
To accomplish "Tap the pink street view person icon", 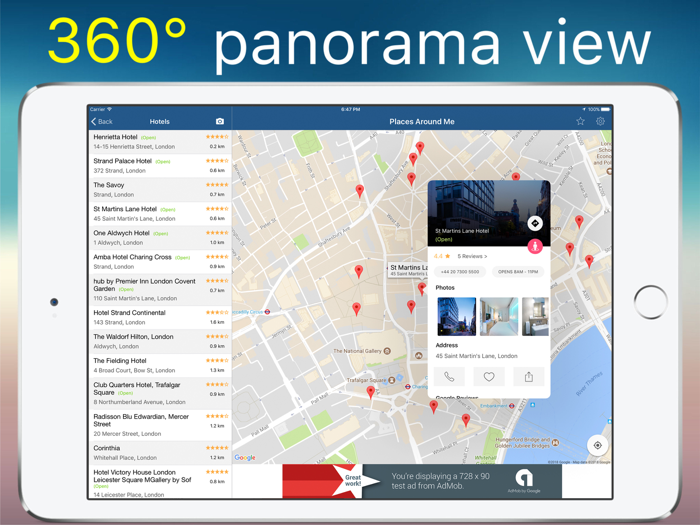I will click(535, 246).
